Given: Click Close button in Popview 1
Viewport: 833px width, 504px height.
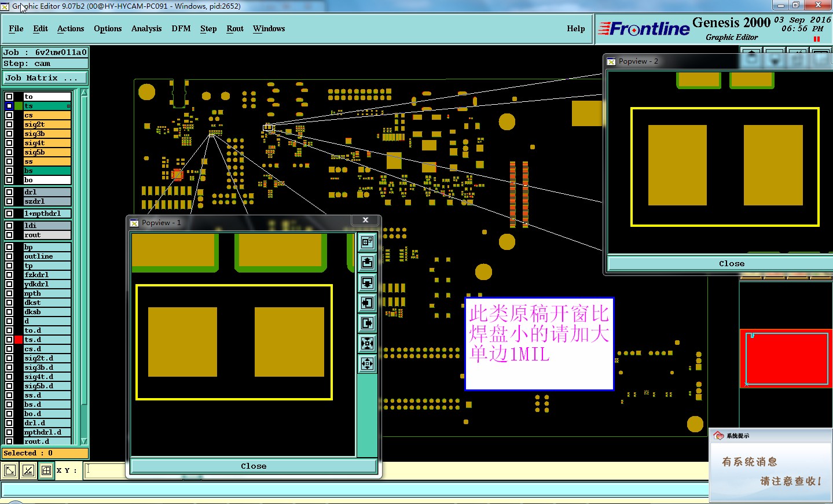Looking at the screenshot, I should (254, 466).
